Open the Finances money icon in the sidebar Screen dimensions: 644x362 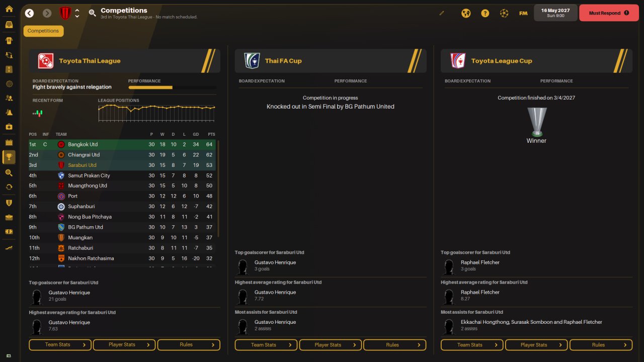pos(9,232)
